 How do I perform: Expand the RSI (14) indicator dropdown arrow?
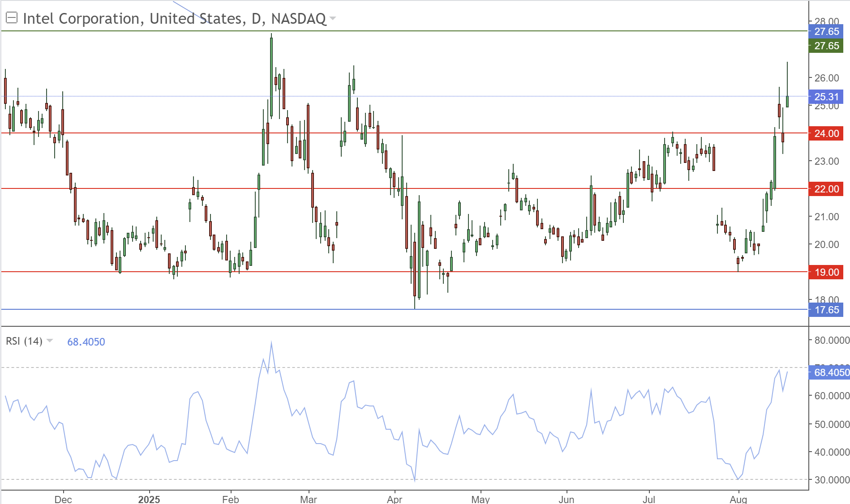(x=50, y=341)
